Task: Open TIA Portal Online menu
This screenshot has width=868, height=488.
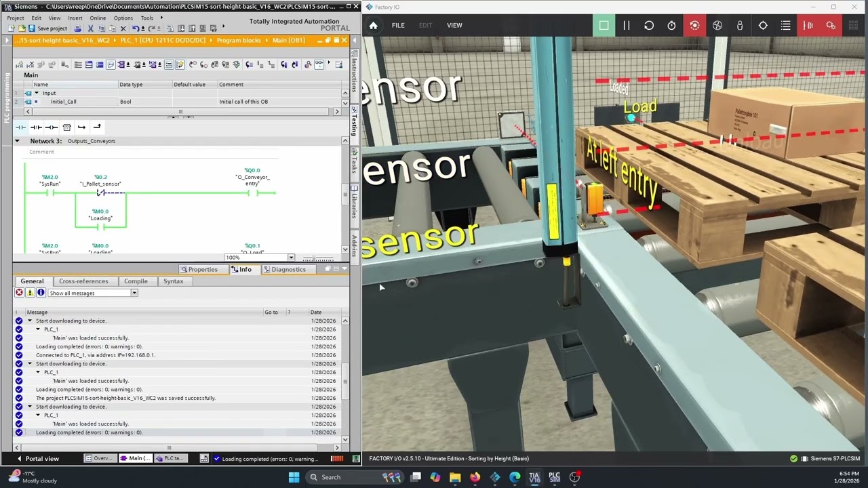Action: tap(98, 18)
